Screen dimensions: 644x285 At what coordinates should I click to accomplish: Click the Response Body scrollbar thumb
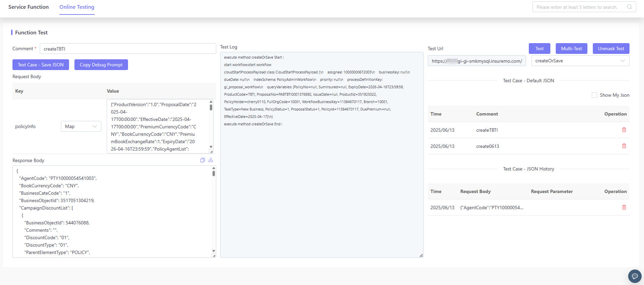tap(214, 173)
